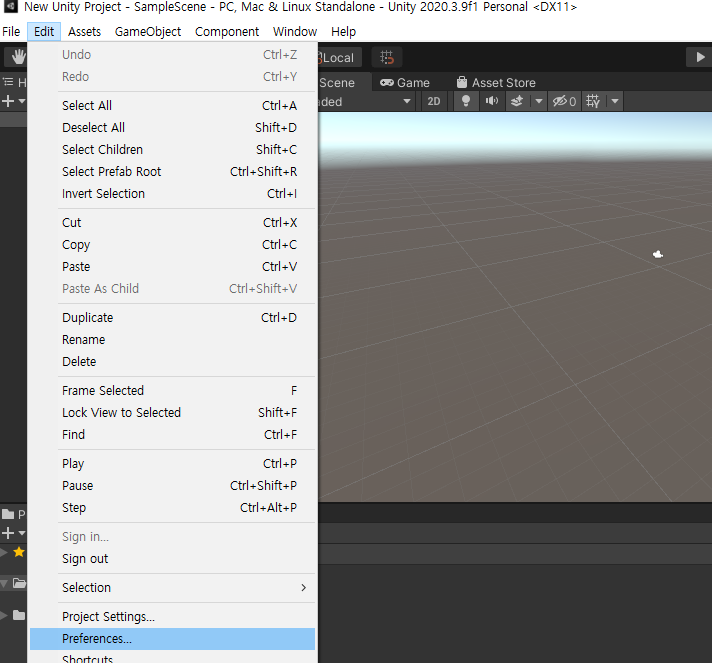Choose Select Prefab Root entry

coord(173,172)
